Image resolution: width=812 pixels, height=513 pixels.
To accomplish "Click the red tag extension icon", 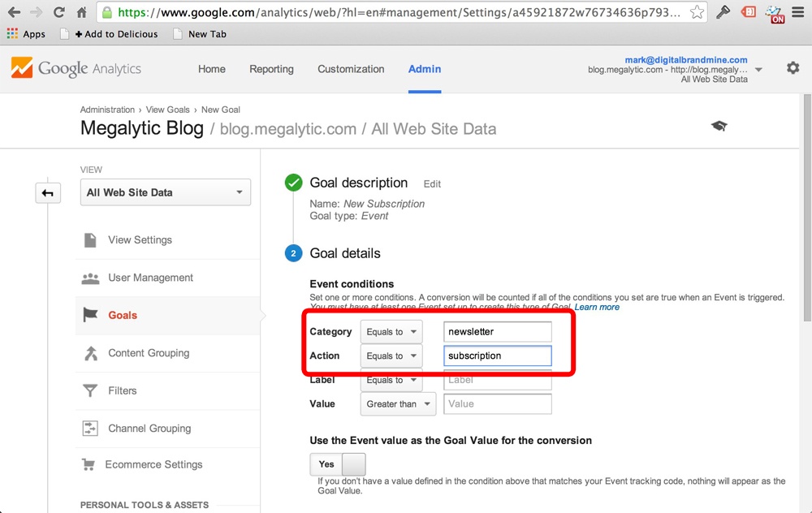I will click(749, 12).
